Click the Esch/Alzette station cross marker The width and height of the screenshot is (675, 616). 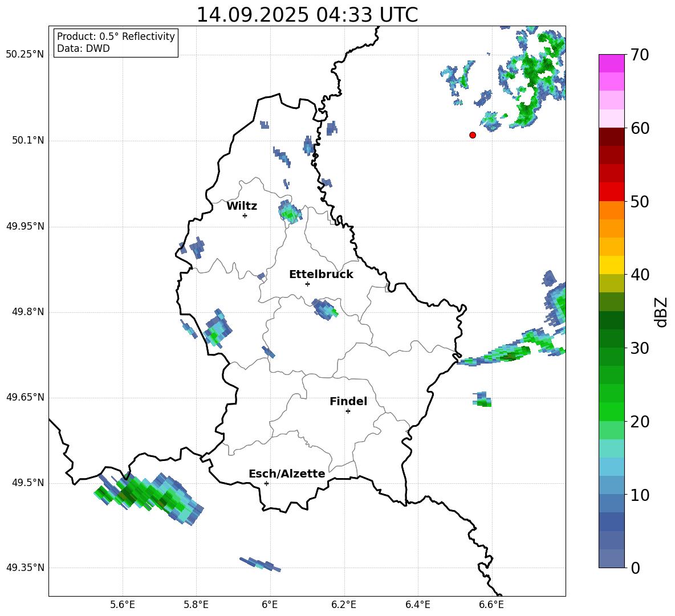click(x=266, y=483)
